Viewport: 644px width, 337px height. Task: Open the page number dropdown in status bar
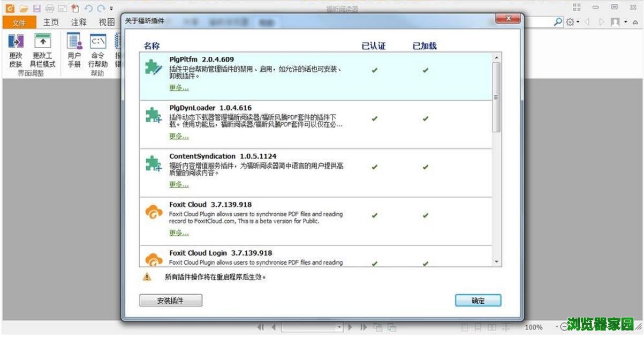[x=339, y=327]
